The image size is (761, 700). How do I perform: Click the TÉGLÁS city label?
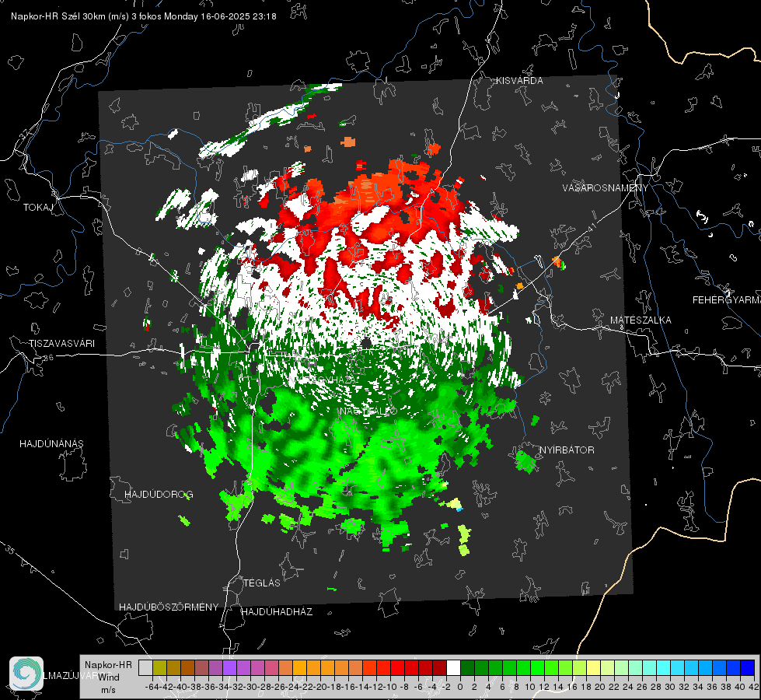262,583
